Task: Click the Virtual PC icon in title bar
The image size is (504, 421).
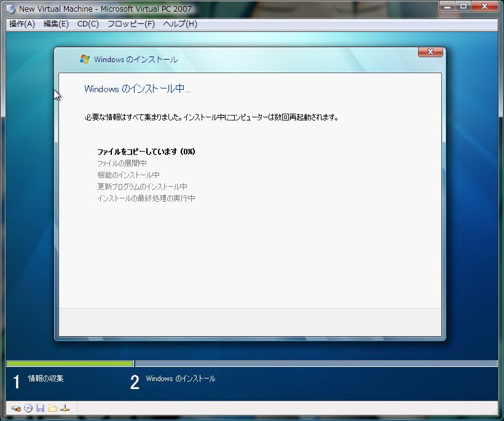Action: (10, 9)
